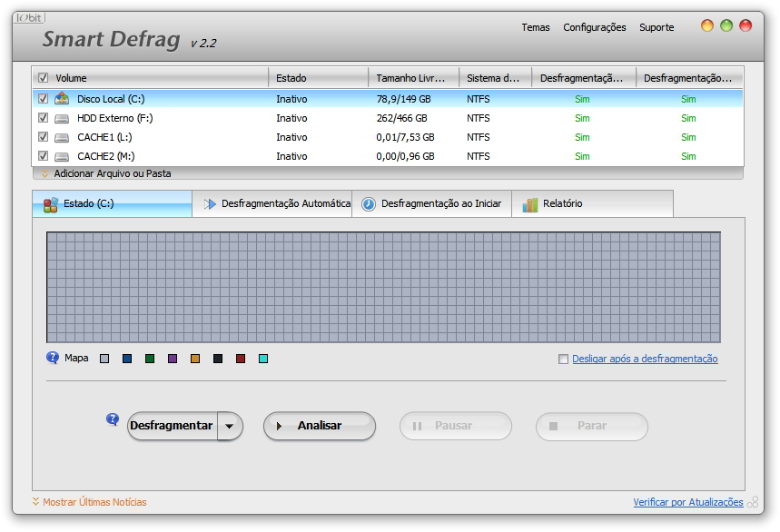Image resolution: width=780 pixels, height=532 pixels.
Task: Switch to the Relatório tab
Action: click(592, 204)
